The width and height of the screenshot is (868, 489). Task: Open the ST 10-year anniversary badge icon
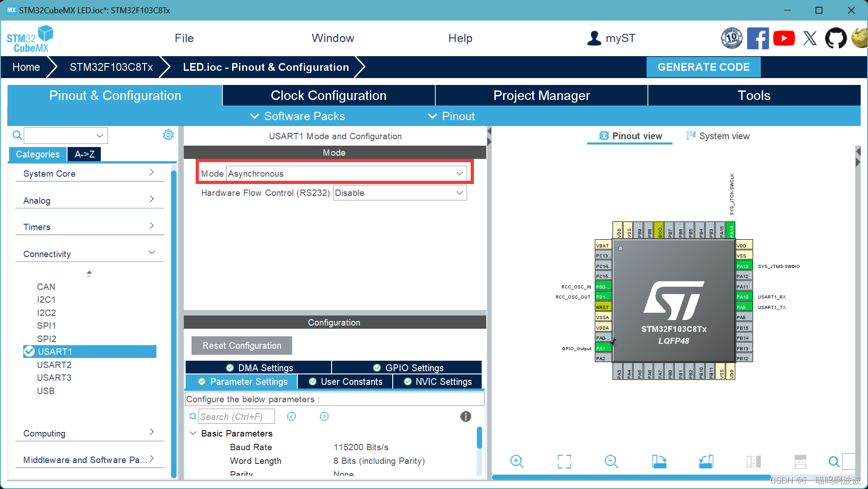(732, 38)
